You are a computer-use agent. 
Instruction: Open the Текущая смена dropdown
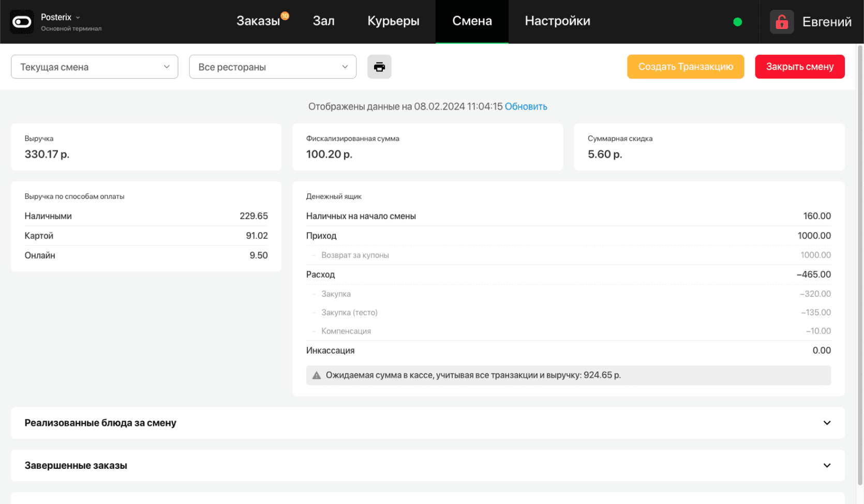point(95,67)
